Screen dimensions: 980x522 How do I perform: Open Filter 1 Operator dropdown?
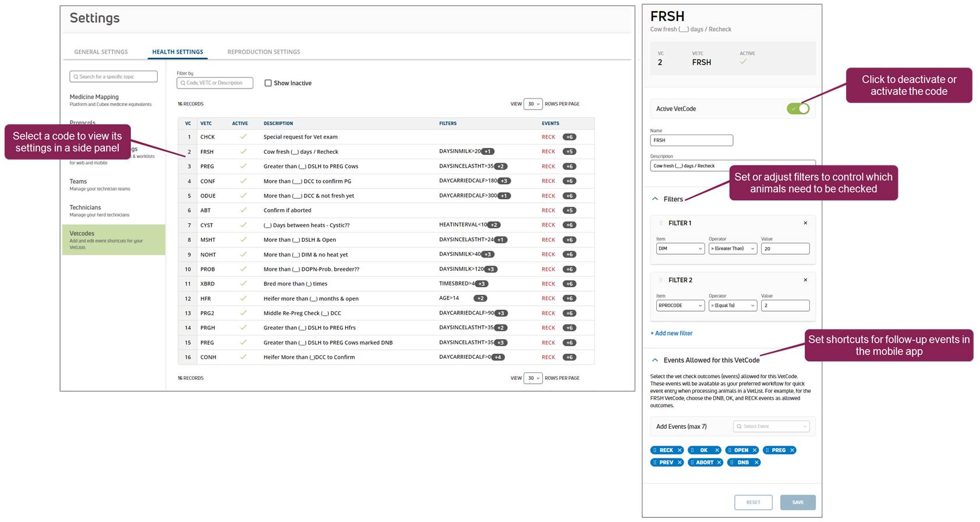point(733,249)
